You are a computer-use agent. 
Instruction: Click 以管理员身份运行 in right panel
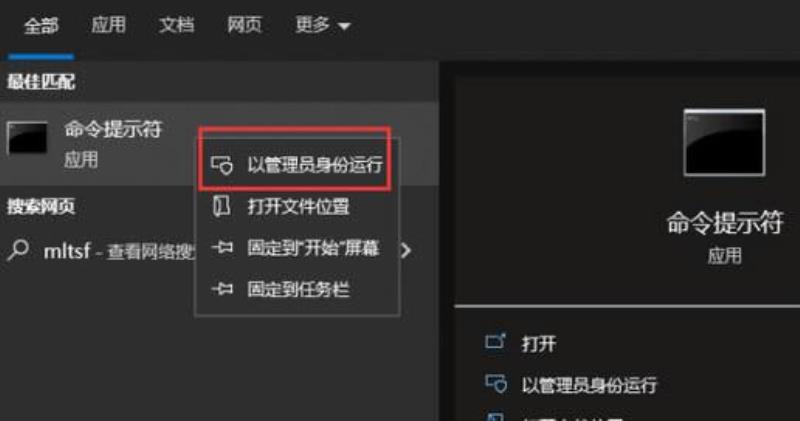[589, 385]
